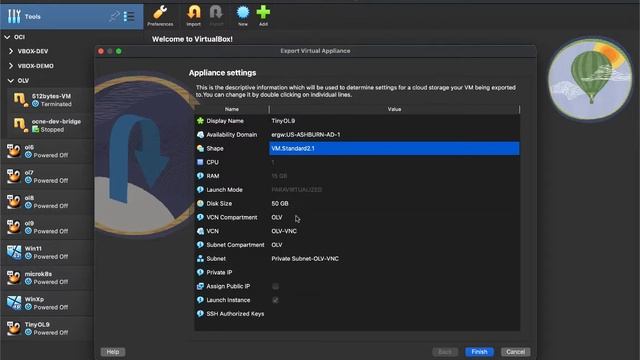The width and height of the screenshot is (640, 360).
Task: Click the Help button
Action: (x=113, y=352)
